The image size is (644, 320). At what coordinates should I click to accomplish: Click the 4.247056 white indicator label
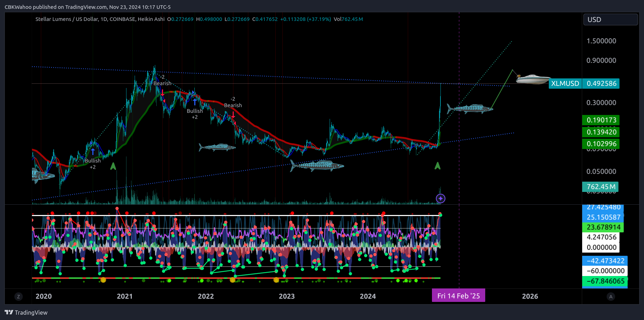pyautogui.click(x=601, y=237)
